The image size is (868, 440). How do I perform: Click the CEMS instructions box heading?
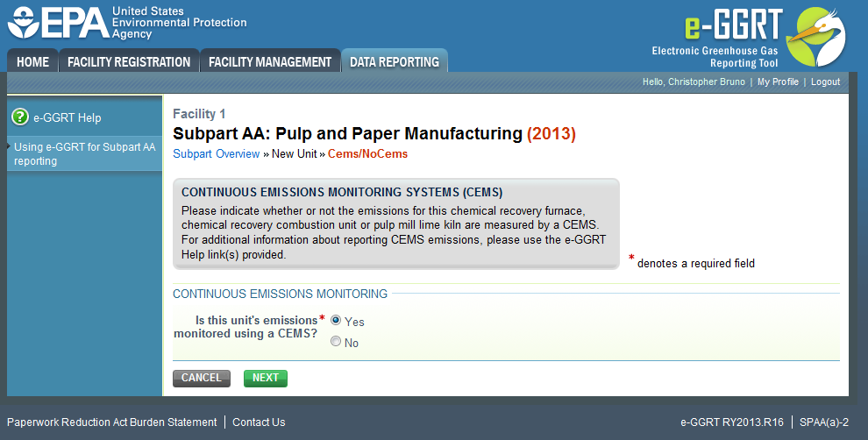[342, 193]
